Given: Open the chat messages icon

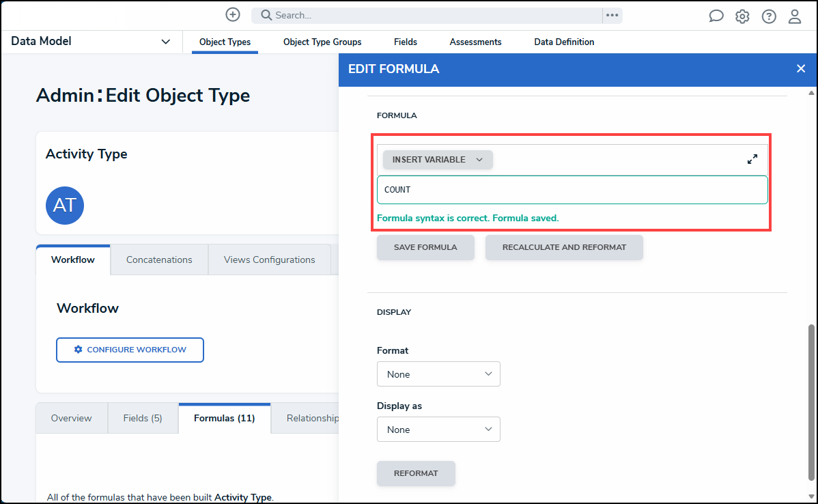Looking at the screenshot, I should pos(716,16).
